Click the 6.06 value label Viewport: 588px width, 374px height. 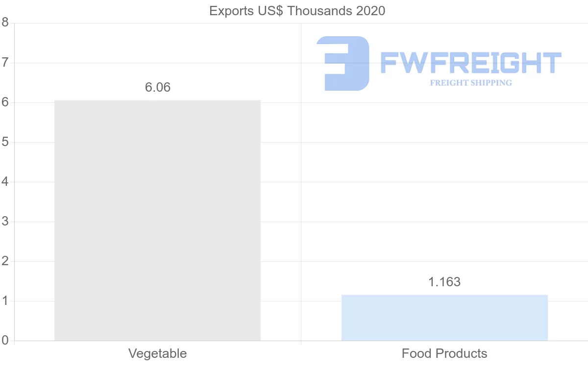[x=158, y=88]
